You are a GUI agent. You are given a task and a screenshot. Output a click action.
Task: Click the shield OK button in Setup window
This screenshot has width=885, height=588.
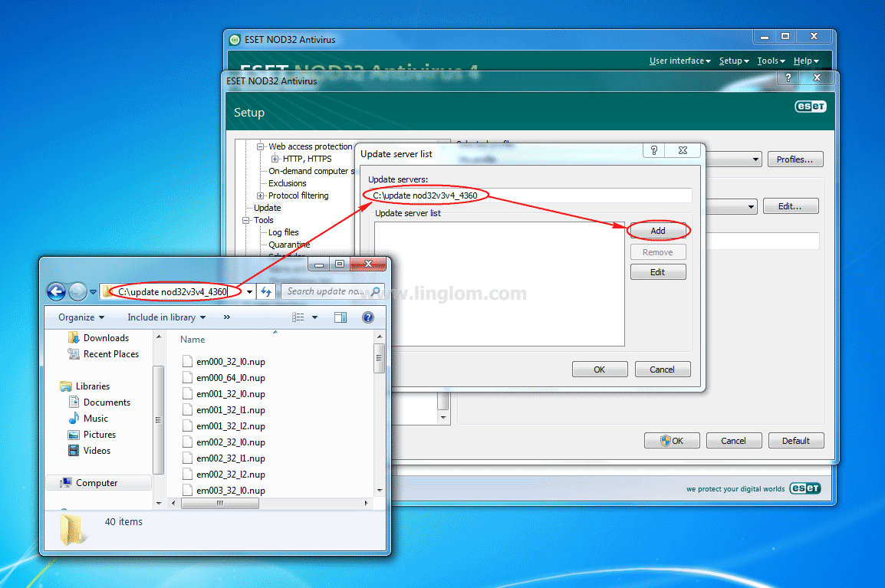[x=672, y=441]
